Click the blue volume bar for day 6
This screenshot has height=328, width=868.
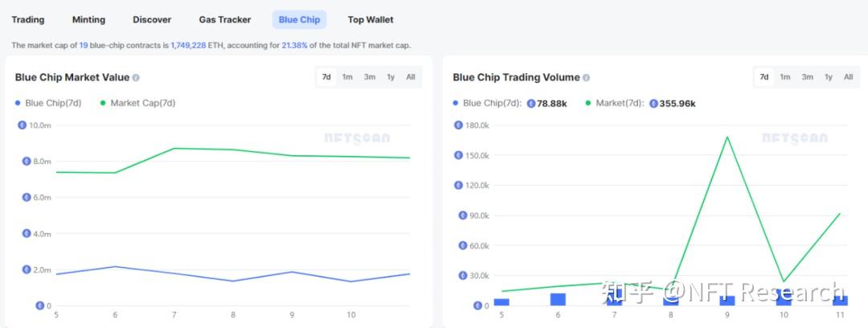(558, 299)
